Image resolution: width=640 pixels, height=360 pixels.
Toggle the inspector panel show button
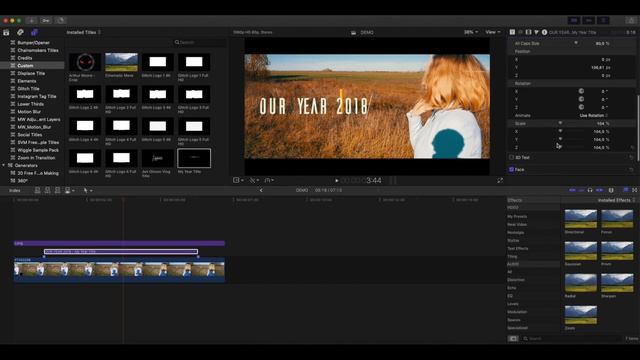pos(603,20)
